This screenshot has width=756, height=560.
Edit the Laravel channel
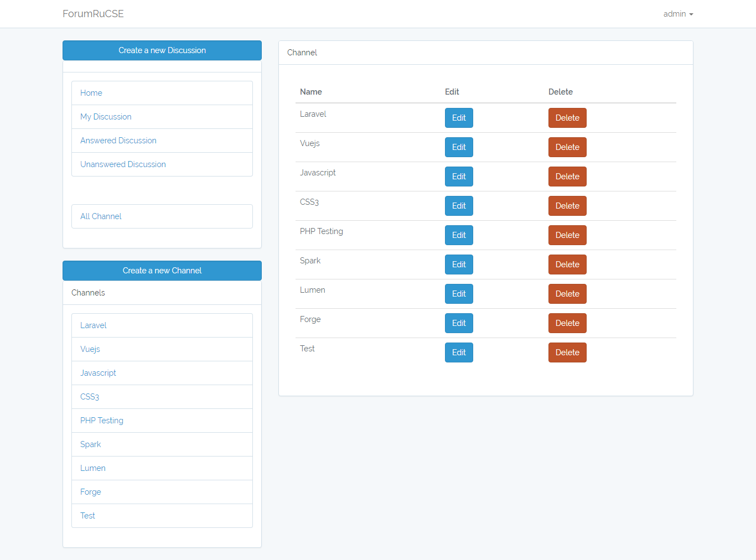[459, 118]
